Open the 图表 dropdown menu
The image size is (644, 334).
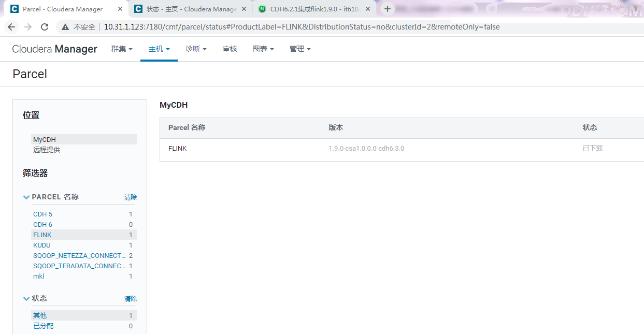coord(263,49)
